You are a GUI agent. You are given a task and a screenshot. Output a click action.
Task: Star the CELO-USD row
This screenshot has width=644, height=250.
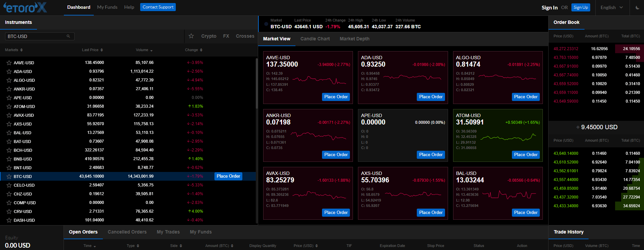tap(9, 185)
